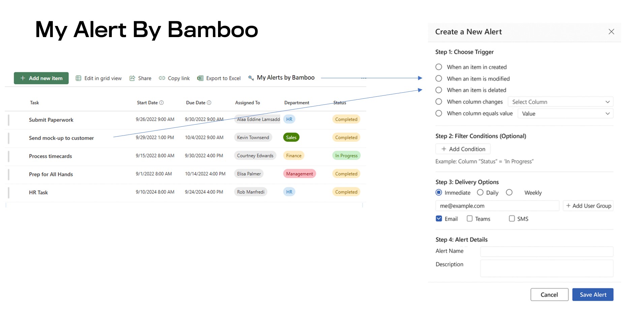The height and width of the screenshot is (325, 644).
Task: Select 'When an item is modified' trigger
Action: click(439, 79)
